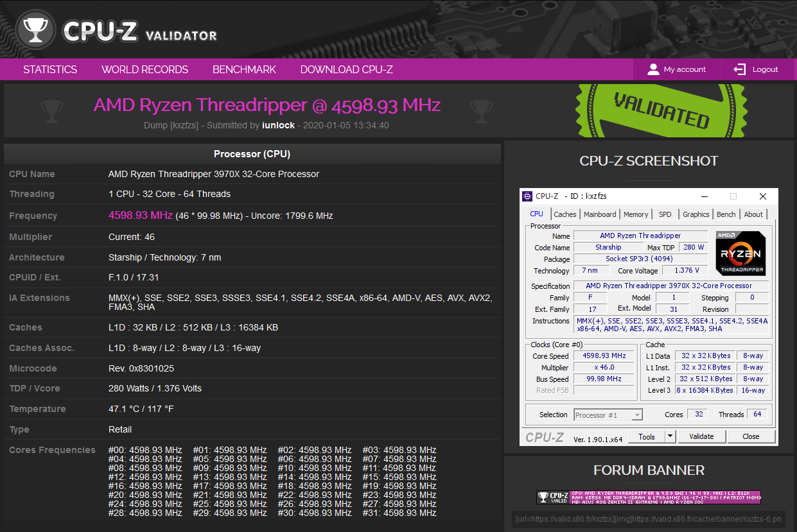Viewport: 797px width, 532px height.
Task: Switch to Mainboard tab in CPU-Z window
Action: 600,214
